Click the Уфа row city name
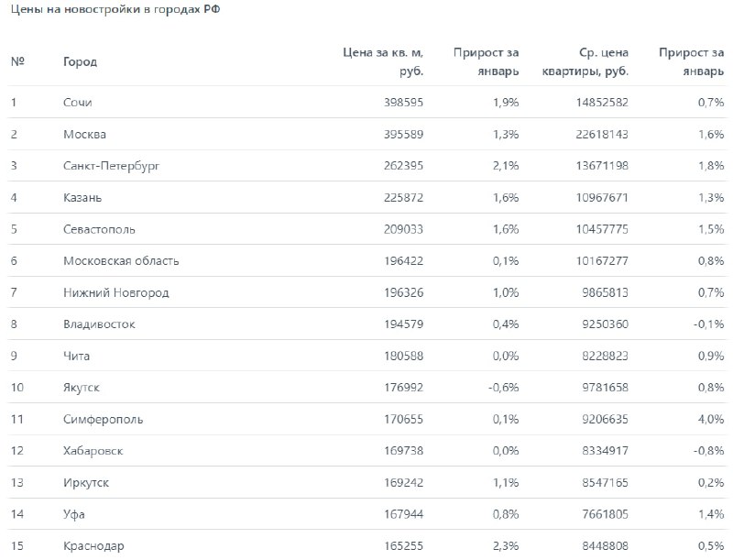The image size is (733, 560). [x=74, y=515]
